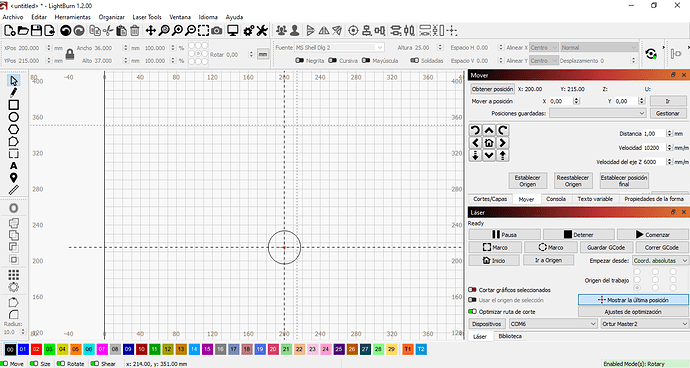Image resolution: width=690 pixels, height=368 pixels.
Task: Select blue 01 layer color swatch
Action: point(23,349)
